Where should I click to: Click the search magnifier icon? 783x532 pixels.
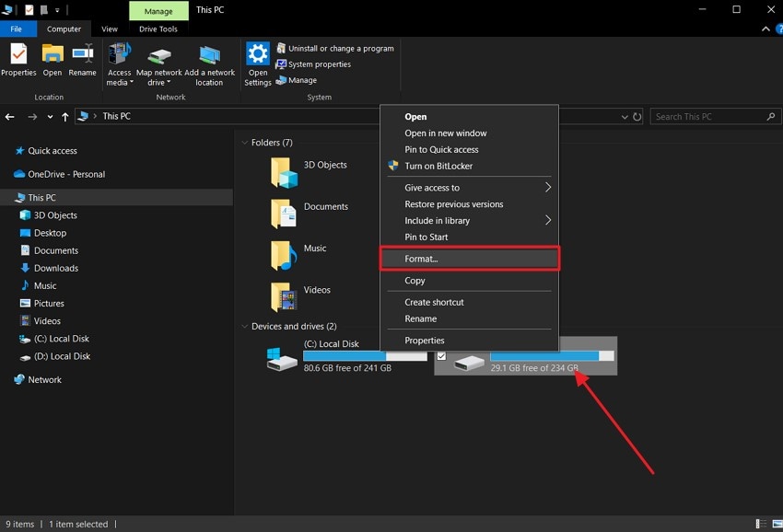point(770,116)
